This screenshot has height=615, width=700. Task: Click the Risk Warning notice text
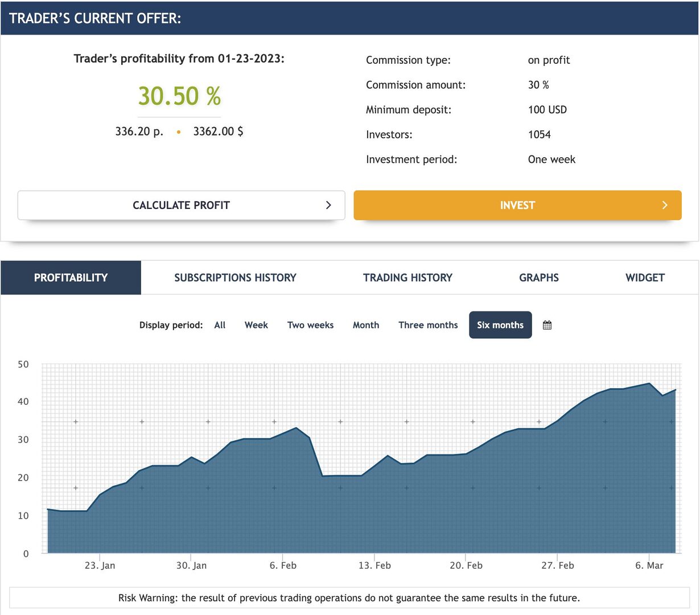coord(349,598)
